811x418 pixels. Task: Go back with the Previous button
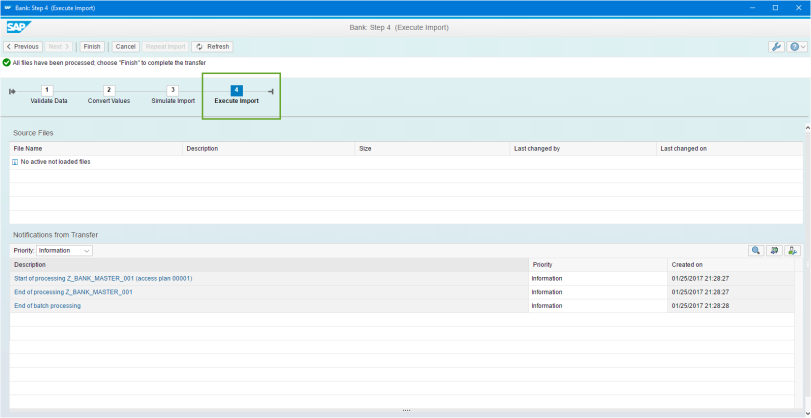[23, 47]
